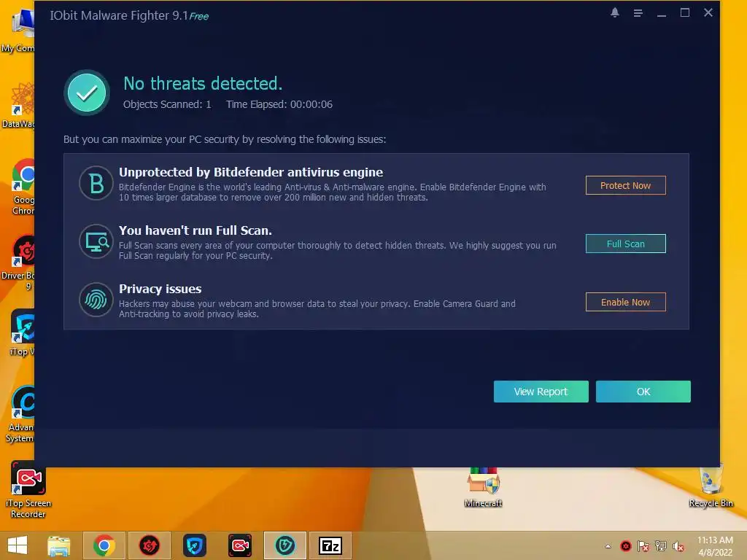Close the IObit Malware Fighter window
Image resolution: width=747 pixels, height=560 pixels.
pyautogui.click(x=708, y=13)
